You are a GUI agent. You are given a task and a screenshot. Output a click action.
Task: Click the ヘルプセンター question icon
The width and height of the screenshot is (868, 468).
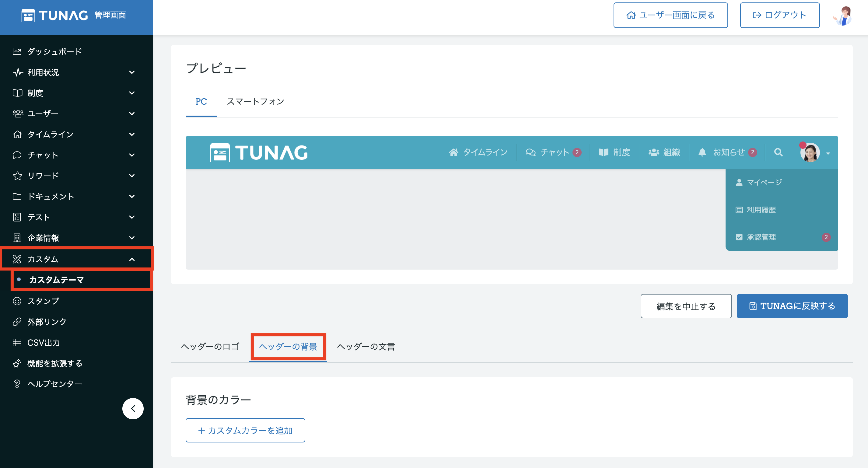click(x=17, y=384)
